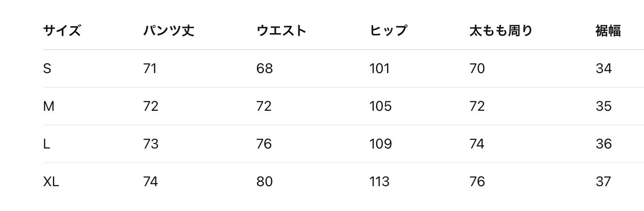Click the 裾幅 column header
The image size is (644, 211).
608,31
